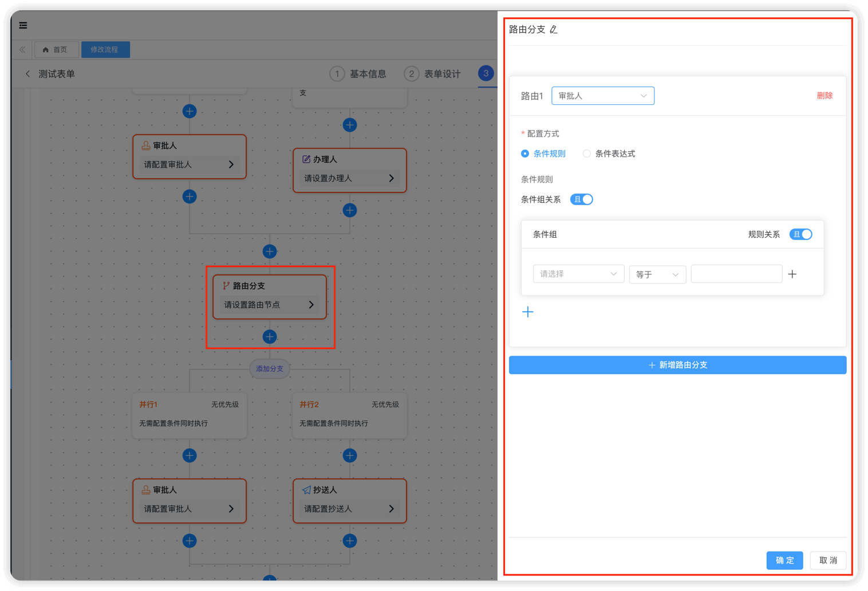Click the blue plus icon to add a condition group
Image resolution: width=868 pixels, height=591 pixels.
[x=528, y=312]
